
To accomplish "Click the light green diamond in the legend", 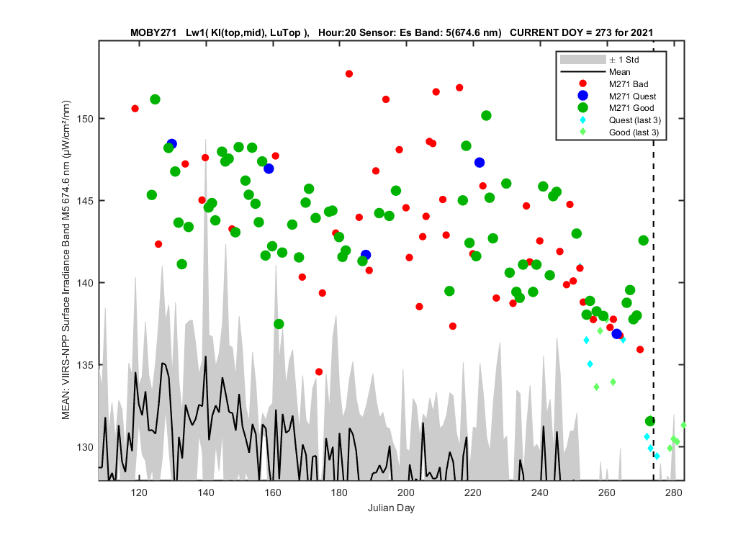I will (x=582, y=132).
